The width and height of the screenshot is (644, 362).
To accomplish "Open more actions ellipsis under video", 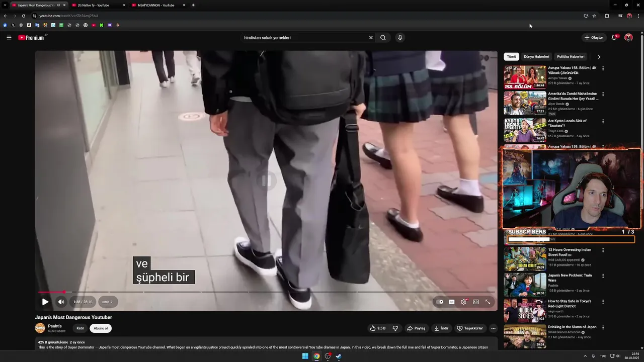I will point(493,328).
